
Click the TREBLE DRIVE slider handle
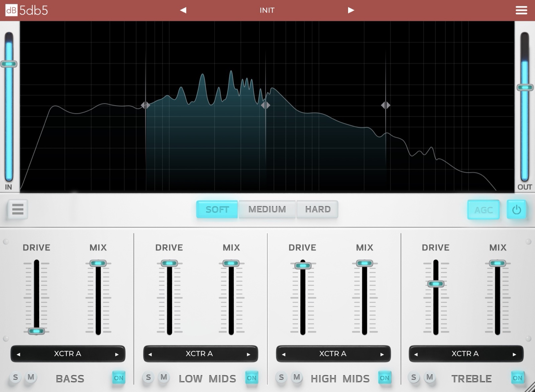(436, 284)
